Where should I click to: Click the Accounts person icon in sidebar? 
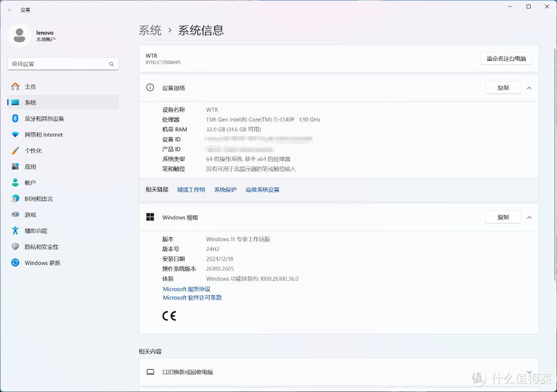click(15, 182)
